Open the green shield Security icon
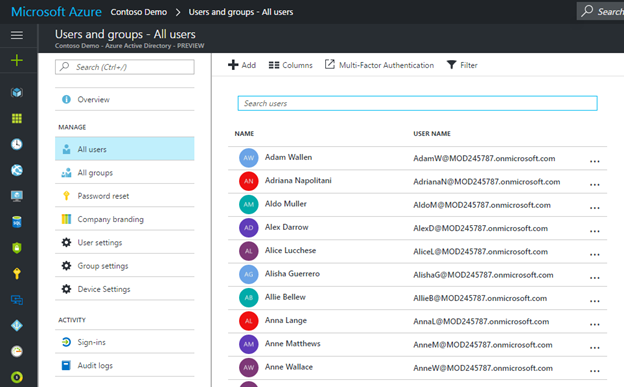 point(17,248)
